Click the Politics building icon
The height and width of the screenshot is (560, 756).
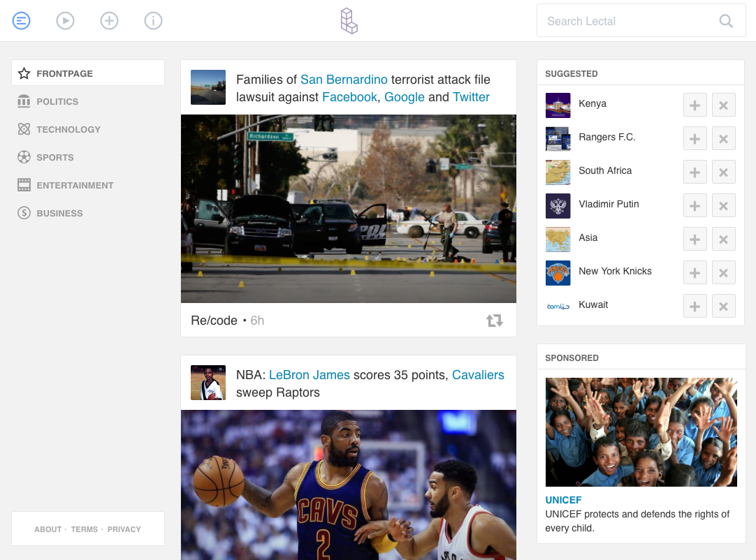click(x=24, y=101)
